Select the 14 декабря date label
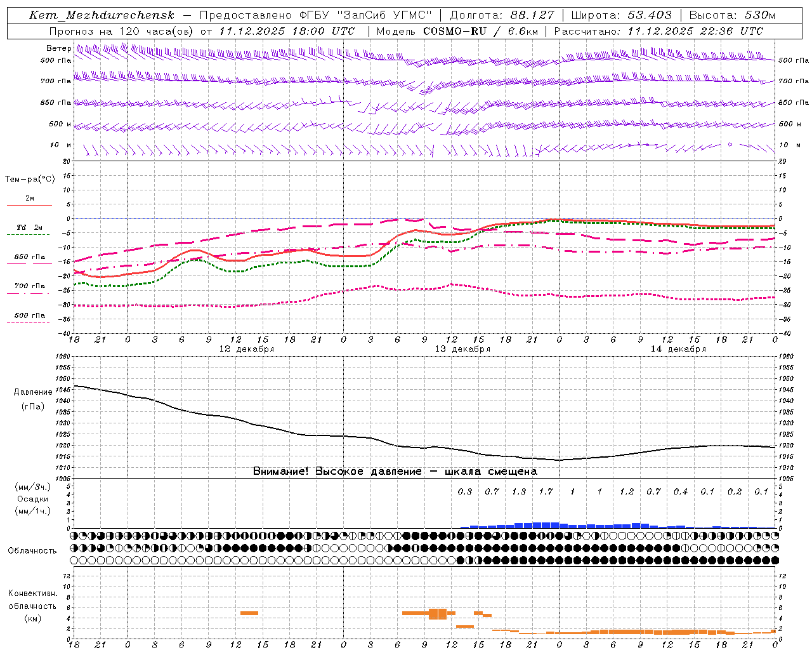 678,349
